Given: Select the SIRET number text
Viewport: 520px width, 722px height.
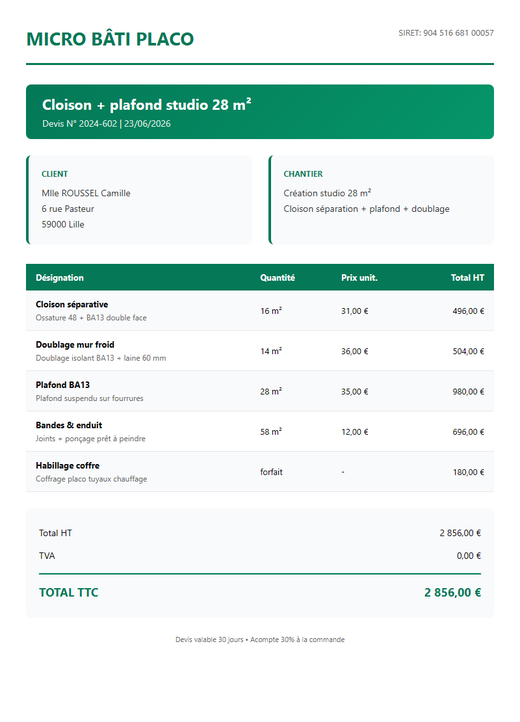Looking at the screenshot, I should (446, 33).
